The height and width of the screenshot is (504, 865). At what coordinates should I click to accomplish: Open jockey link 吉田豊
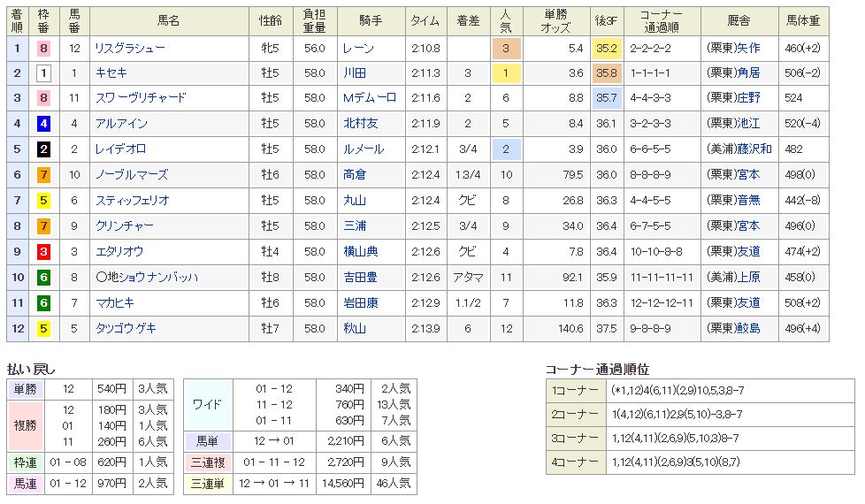coord(361,277)
